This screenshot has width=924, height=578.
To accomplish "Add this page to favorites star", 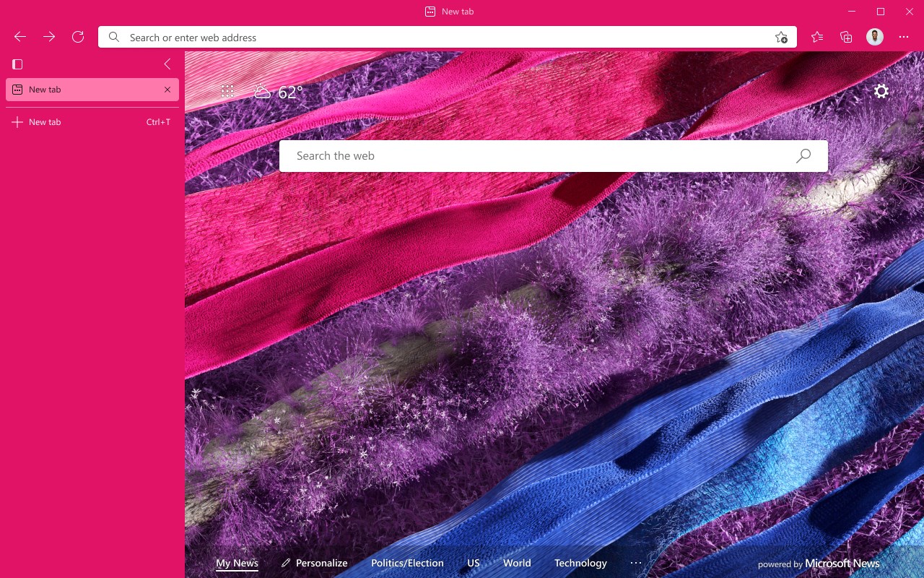I will tap(781, 38).
